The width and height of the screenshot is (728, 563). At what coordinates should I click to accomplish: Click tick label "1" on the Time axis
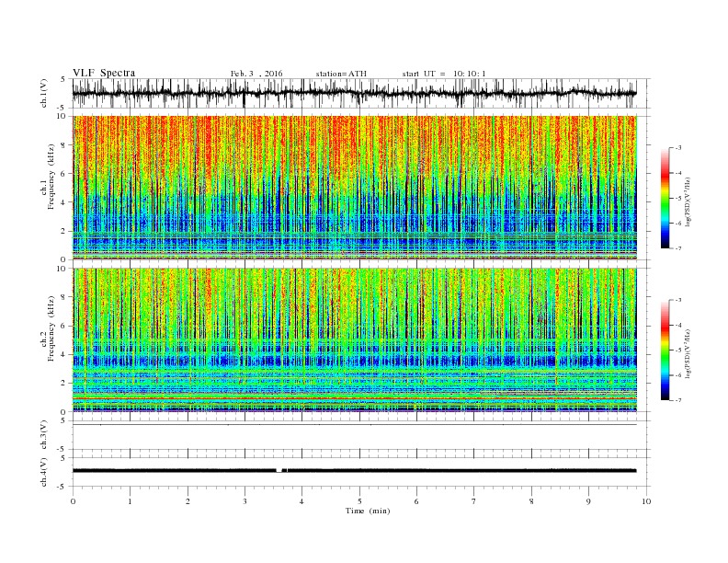coord(130,501)
